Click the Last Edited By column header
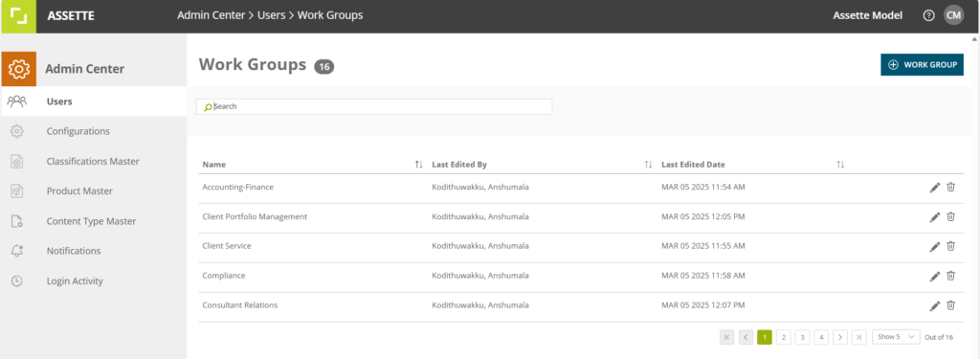980x359 pixels. 459,165
